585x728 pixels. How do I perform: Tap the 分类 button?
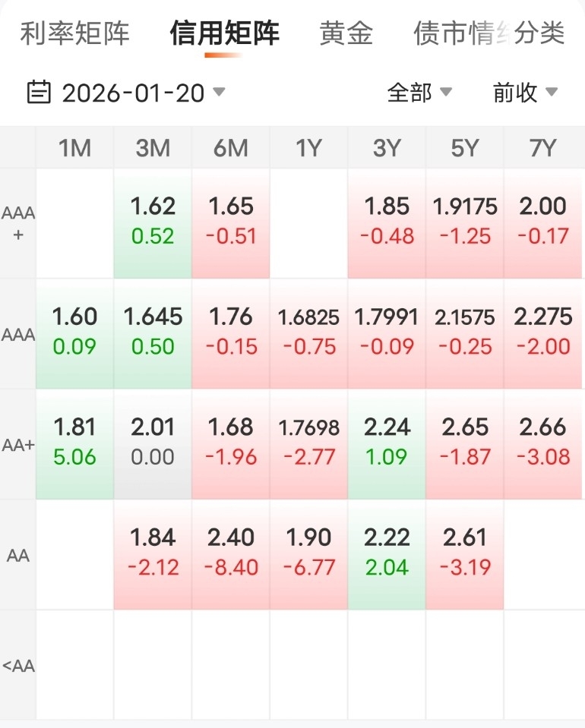[x=541, y=33]
